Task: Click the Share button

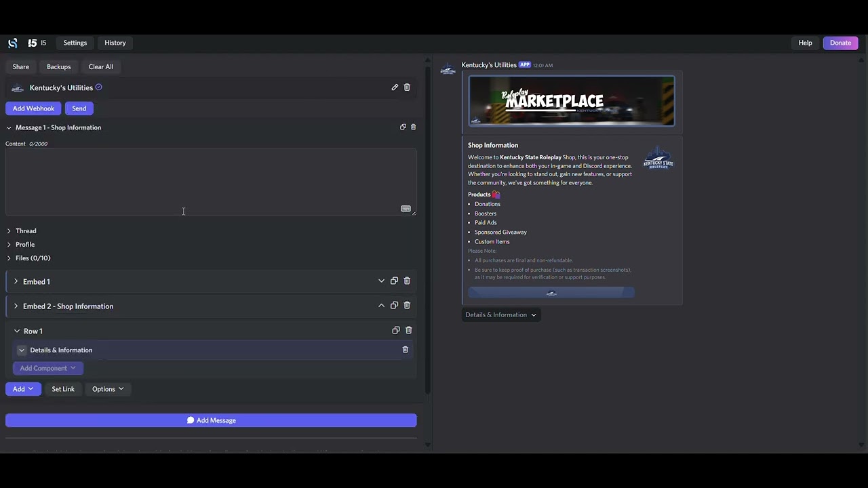Action: tap(21, 66)
